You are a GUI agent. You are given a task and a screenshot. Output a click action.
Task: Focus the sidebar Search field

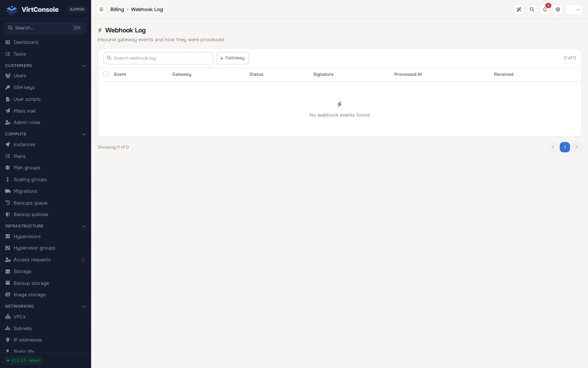click(x=45, y=28)
